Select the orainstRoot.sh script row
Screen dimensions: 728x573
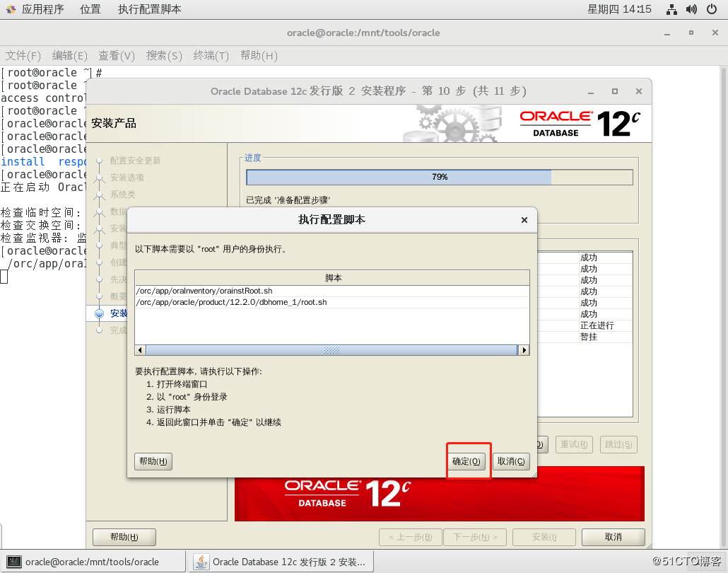point(332,291)
